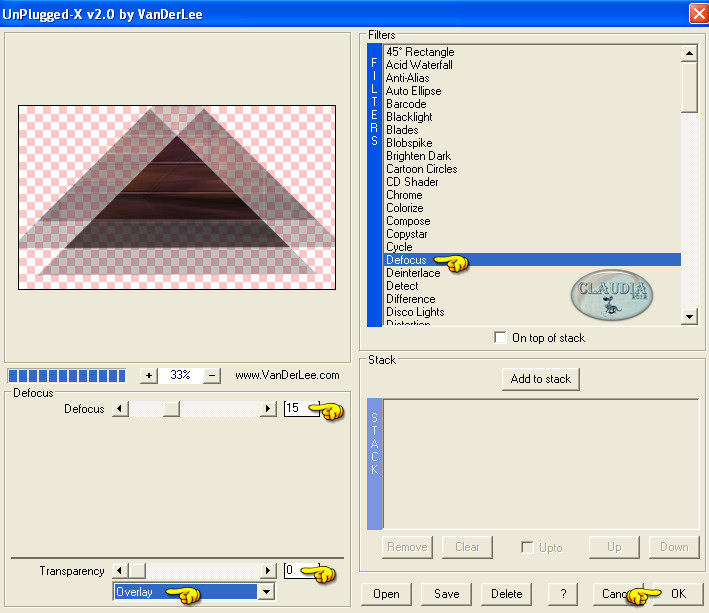The height and width of the screenshot is (613, 709).
Task: Decrease Defocus with left arrow
Action: pos(120,409)
